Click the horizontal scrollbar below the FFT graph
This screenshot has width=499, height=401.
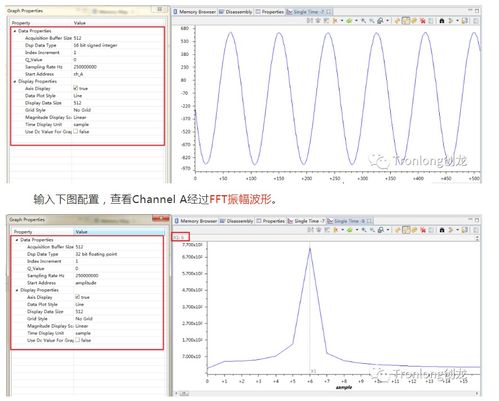coord(328,394)
